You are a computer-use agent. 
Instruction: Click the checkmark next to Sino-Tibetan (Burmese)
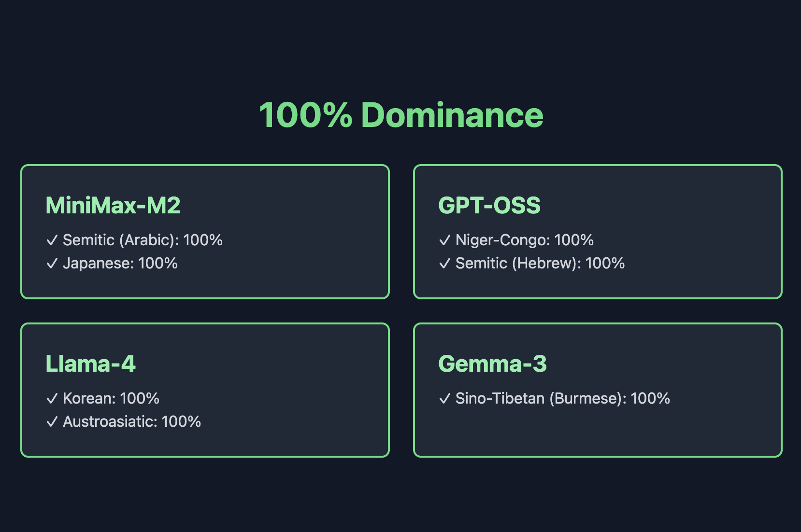pyautogui.click(x=444, y=399)
